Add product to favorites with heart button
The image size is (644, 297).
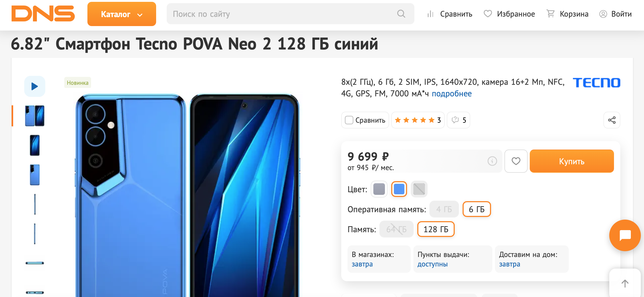(x=516, y=161)
